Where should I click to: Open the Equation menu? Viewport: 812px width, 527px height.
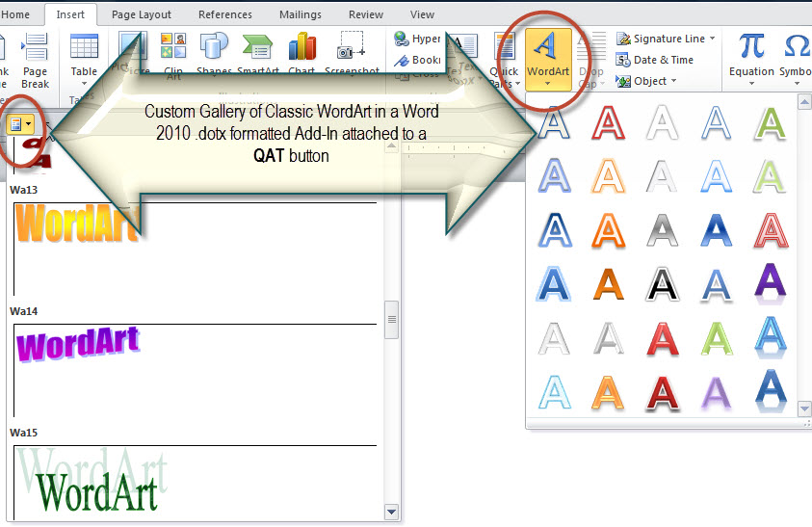click(751, 59)
